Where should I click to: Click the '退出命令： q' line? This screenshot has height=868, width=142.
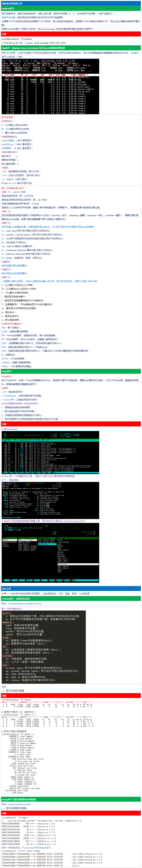tap(9, 156)
